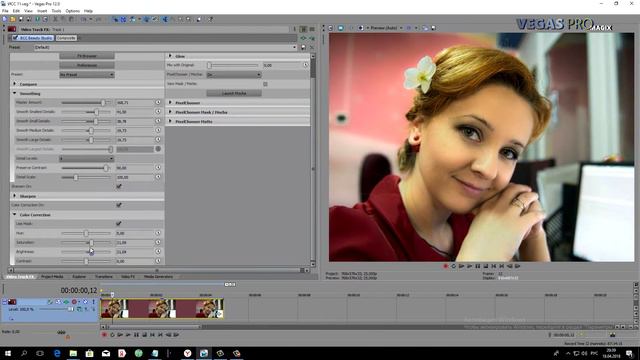Click the Hue value input field
This screenshot has height=360, width=640.
[134, 233]
